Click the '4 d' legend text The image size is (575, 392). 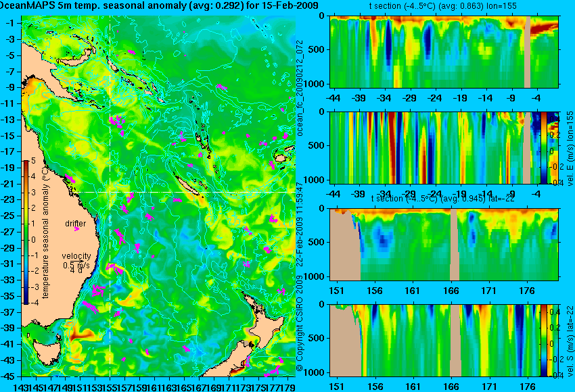(76, 271)
